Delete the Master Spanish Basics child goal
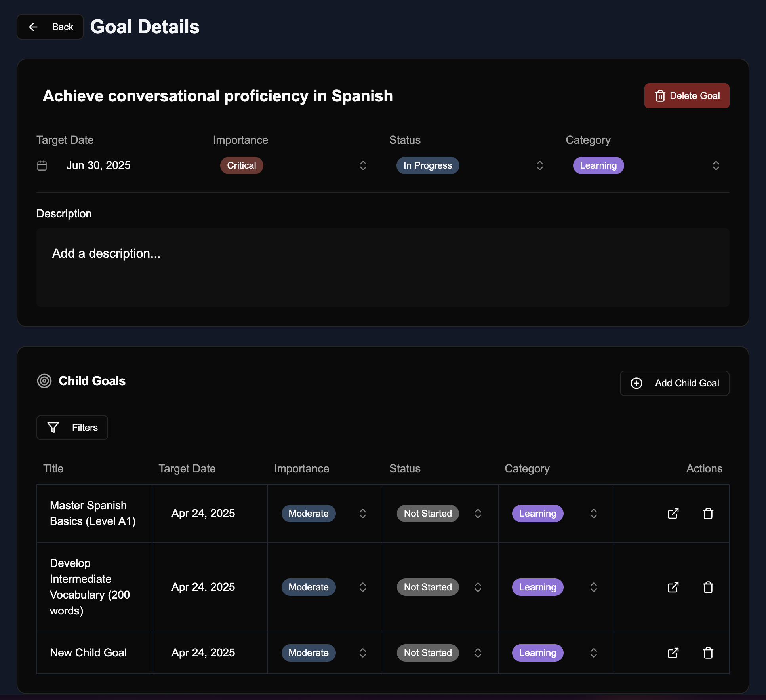 pos(708,514)
